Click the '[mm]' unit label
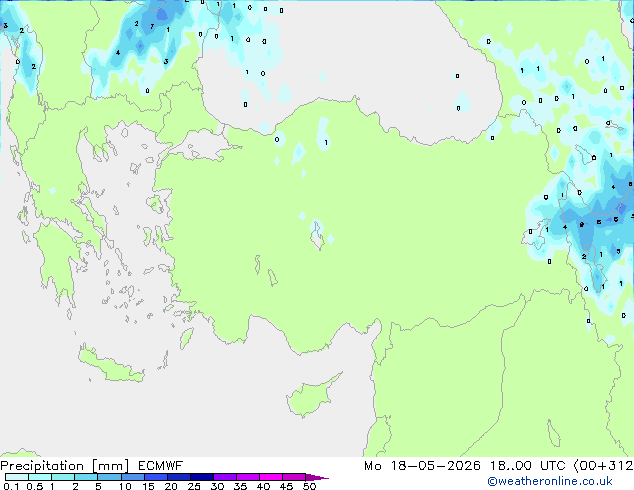Screen dimensions: 634x490 point(110,466)
